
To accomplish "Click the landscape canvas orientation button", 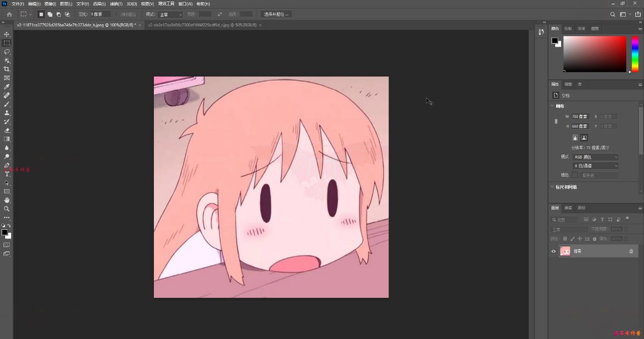I will coord(584,138).
